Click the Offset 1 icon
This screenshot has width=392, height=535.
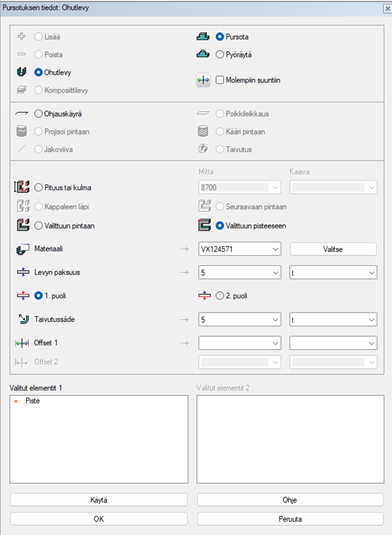(22, 343)
